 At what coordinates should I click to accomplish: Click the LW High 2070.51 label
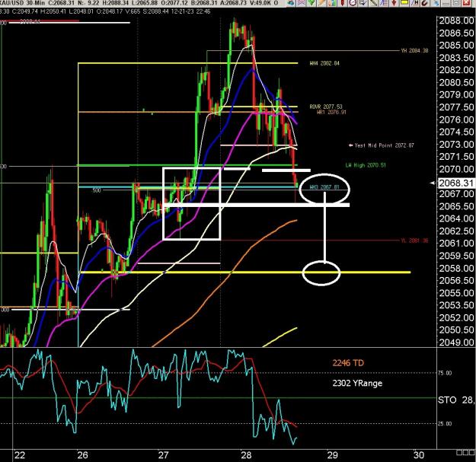pos(366,165)
